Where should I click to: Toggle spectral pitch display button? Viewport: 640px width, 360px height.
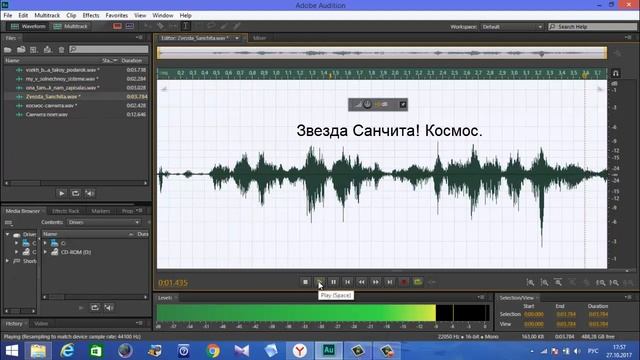click(x=130, y=27)
